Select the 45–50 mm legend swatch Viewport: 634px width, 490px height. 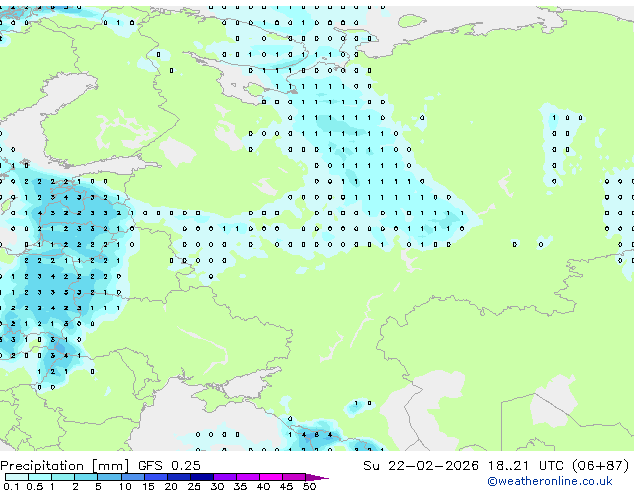click(294, 477)
